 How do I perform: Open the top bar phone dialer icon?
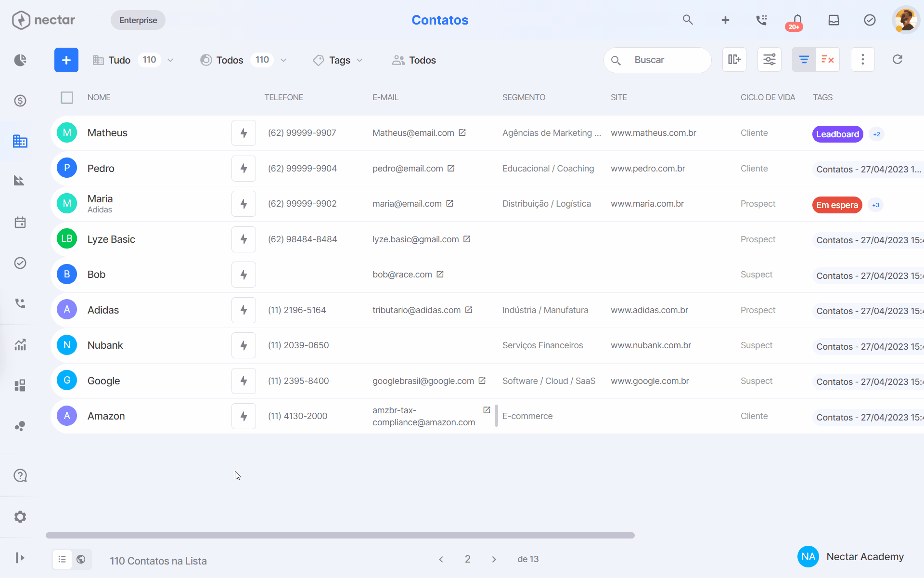tap(761, 20)
